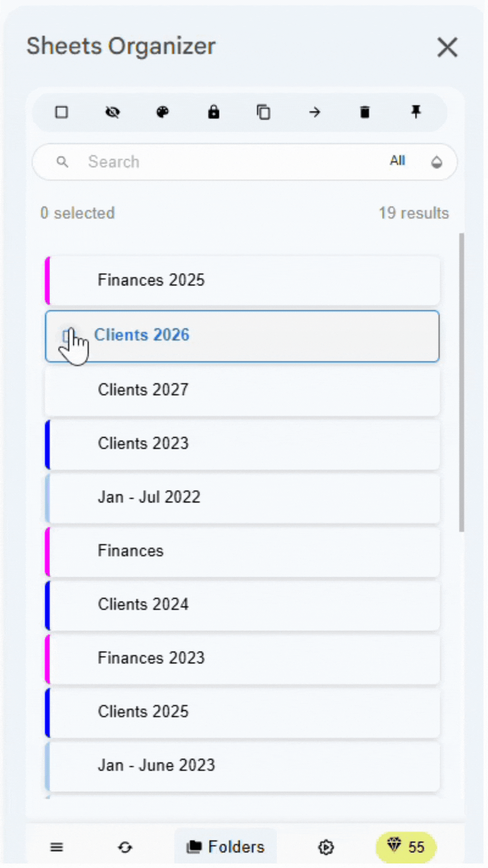Refresh the sheet list
Viewport: 488px width, 868px height.
coord(125,848)
